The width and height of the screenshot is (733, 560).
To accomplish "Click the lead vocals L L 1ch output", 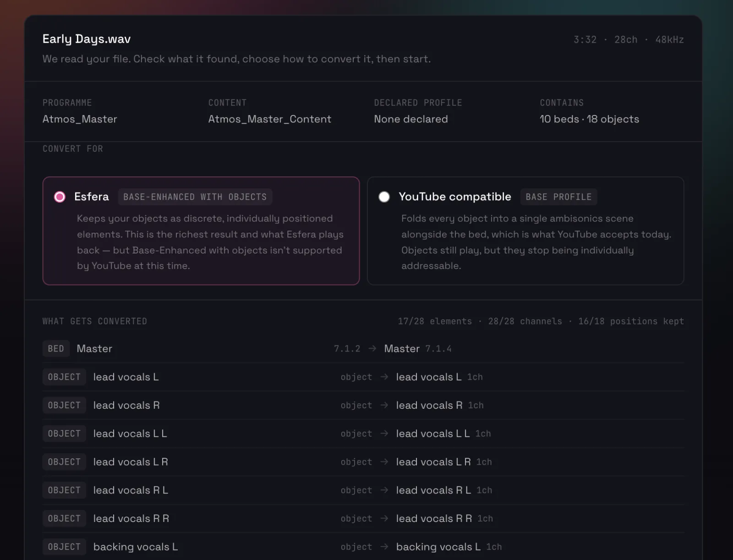I will [x=443, y=434].
